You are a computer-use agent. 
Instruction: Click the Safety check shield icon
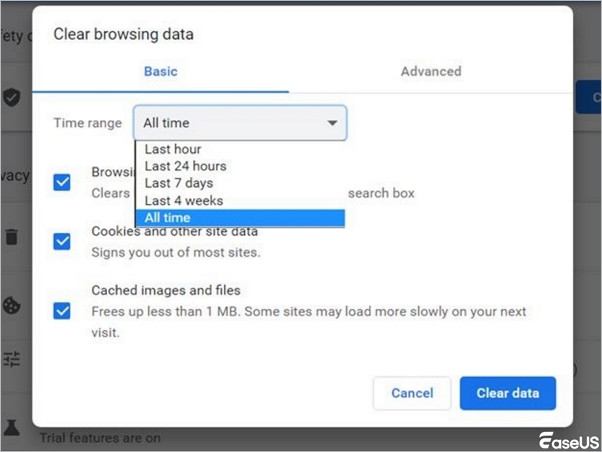[12, 97]
